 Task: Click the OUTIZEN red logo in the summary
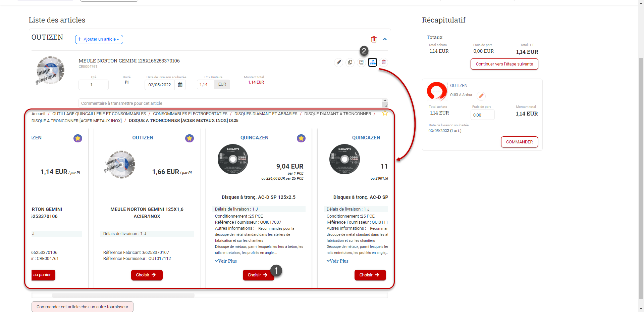tap(437, 91)
